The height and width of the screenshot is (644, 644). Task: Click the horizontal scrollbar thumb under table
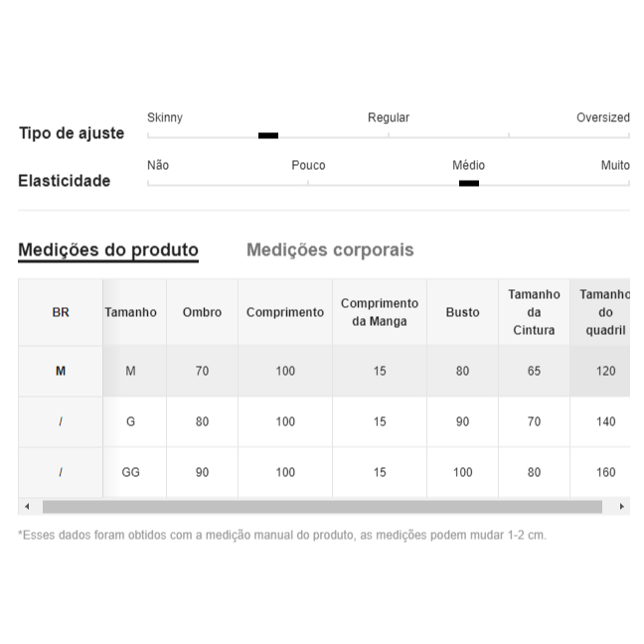[x=322, y=507]
